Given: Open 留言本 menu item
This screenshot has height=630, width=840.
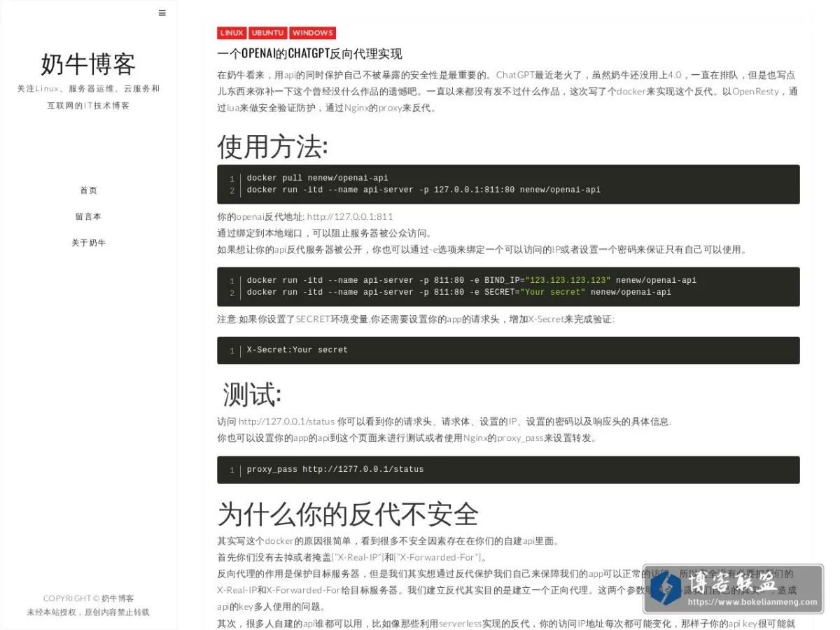Looking at the screenshot, I should point(89,216).
